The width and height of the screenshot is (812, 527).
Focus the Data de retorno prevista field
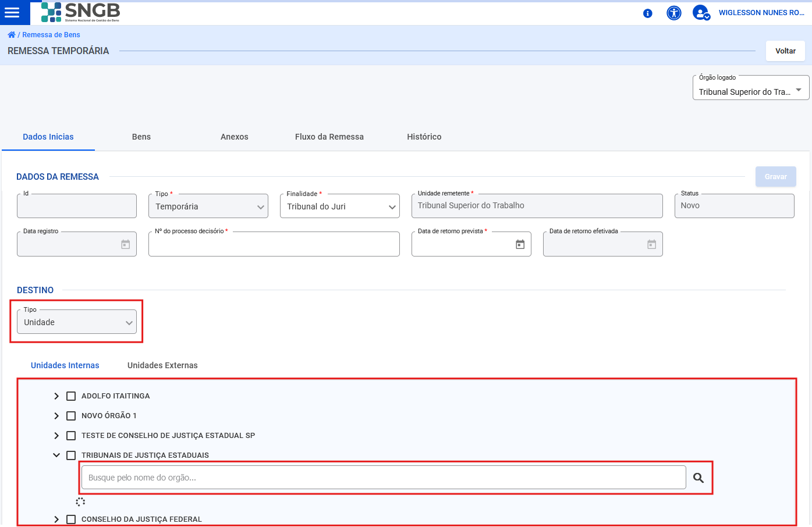point(471,244)
